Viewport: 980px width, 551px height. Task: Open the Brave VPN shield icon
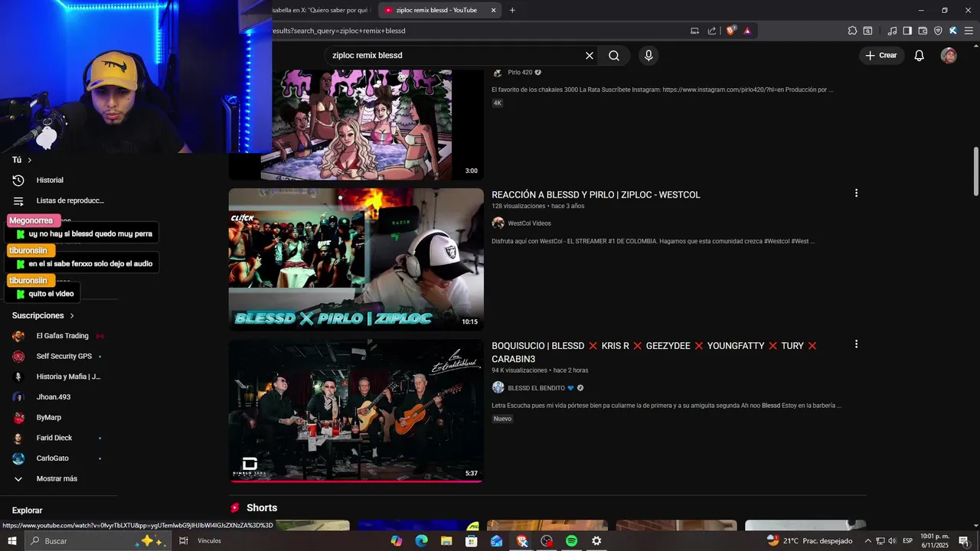click(x=938, y=31)
